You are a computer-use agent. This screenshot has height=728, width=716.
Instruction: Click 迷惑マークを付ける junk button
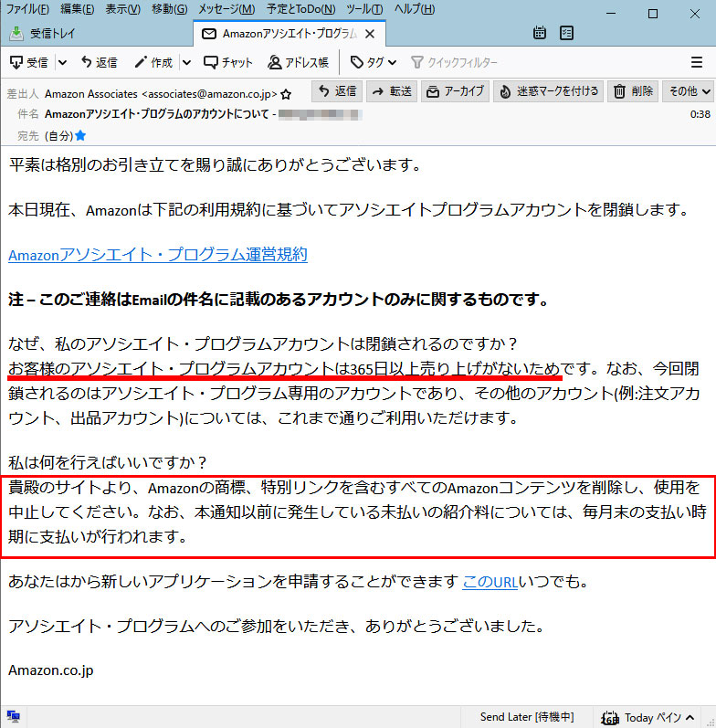pos(548,91)
